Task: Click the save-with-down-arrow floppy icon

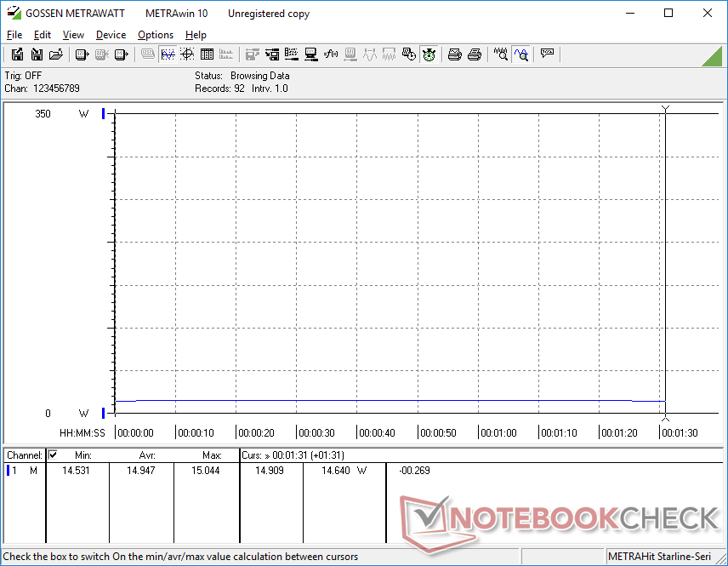Action: [x=37, y=54]
